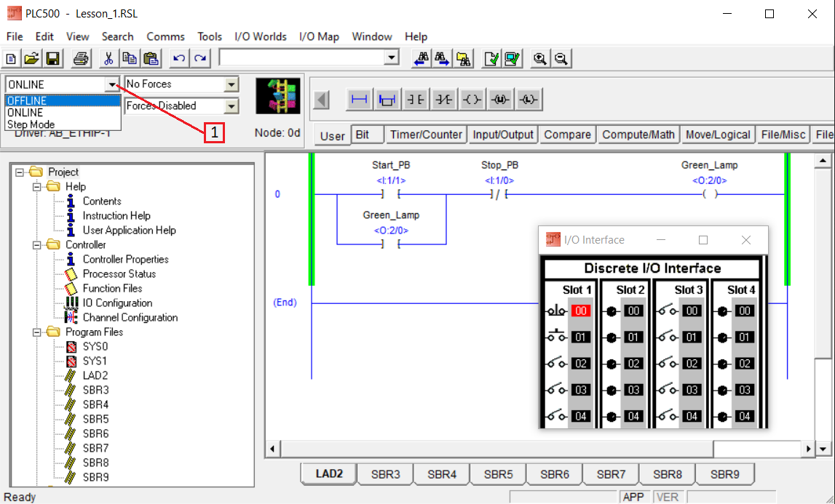Toggle Slot 3 input 02 switch
This screenshot has width=835, height=504.
click(x=668, y=364)
